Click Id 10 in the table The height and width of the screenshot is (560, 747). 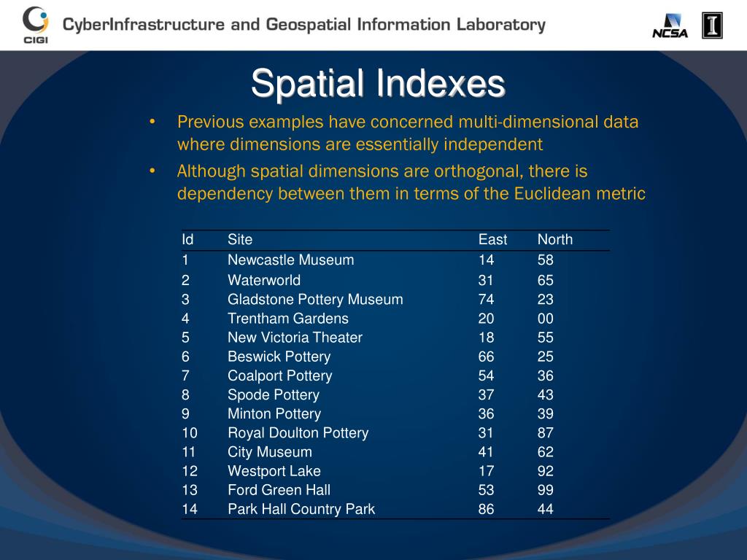(x=190, y=433)
